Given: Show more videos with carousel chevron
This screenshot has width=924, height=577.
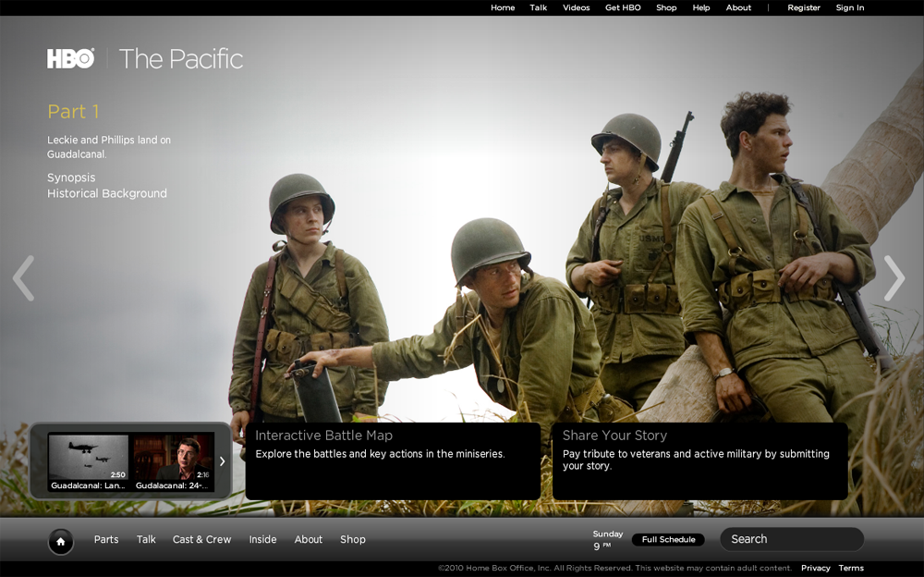Looking at the screenshot, I should pos(222,461).
